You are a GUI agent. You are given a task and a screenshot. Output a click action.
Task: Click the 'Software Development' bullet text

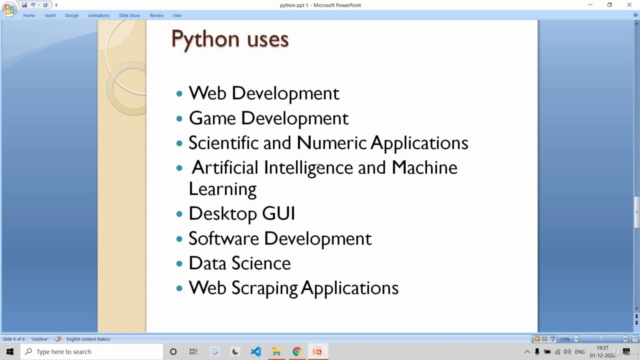[x=280, y=239]
